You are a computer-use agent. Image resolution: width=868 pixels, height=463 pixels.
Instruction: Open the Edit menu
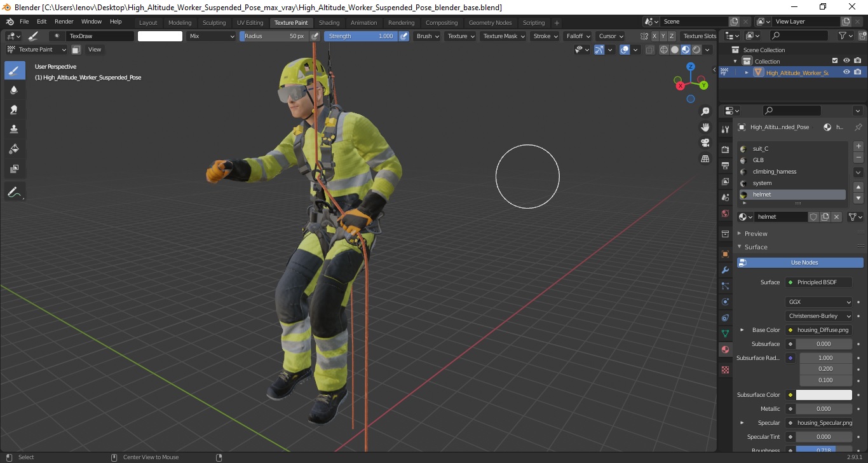point(41,22)
